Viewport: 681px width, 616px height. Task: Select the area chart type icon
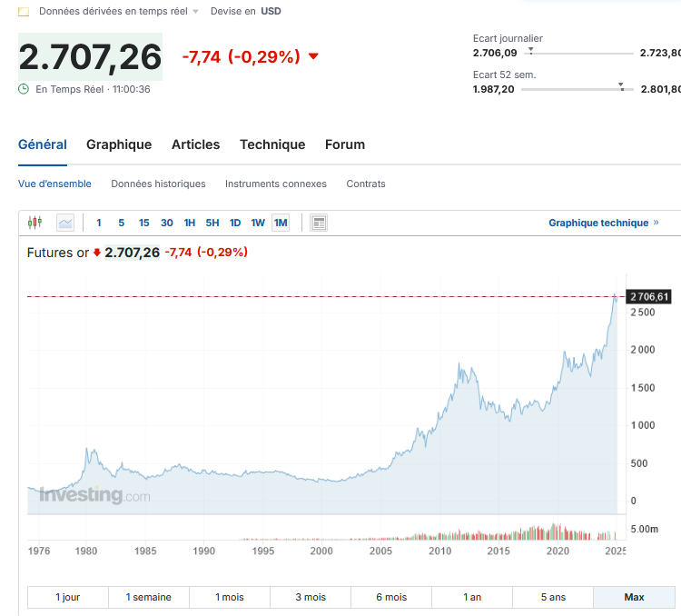coord(65,223)
